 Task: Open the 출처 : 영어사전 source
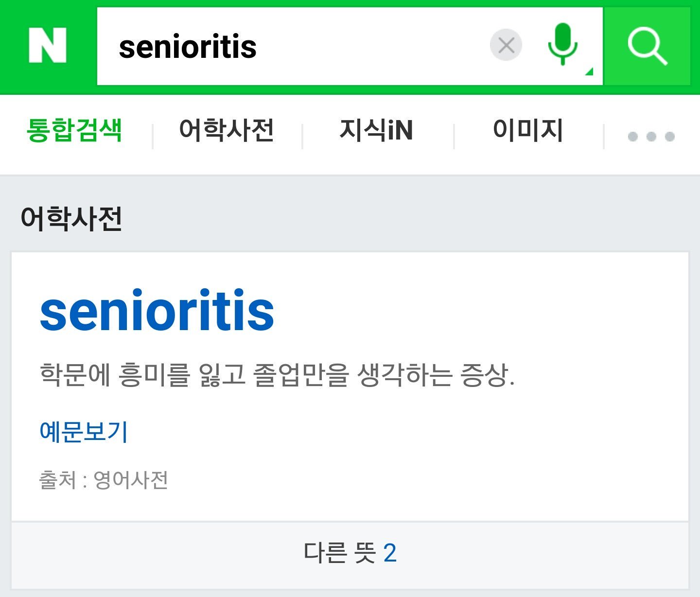pyautogui.click(x=104, y=480)
